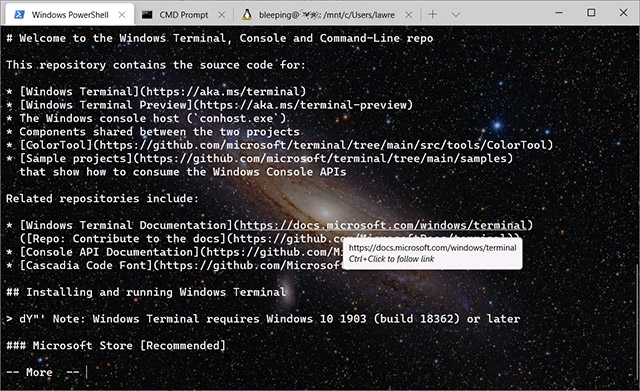Click the link tooltip popup
The image size is (640, 391).
coord(432,253)
